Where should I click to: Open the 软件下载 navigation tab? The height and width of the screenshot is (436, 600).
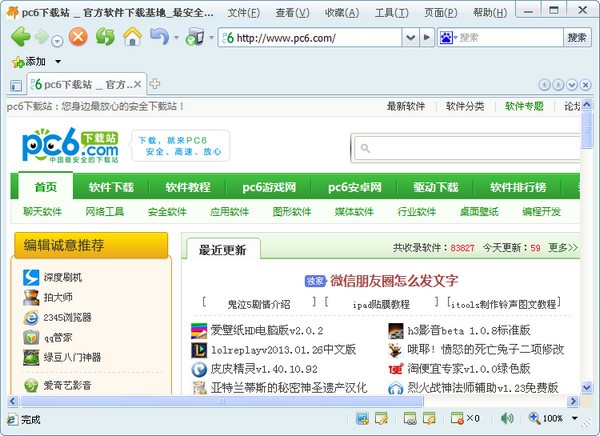(111, 187)
